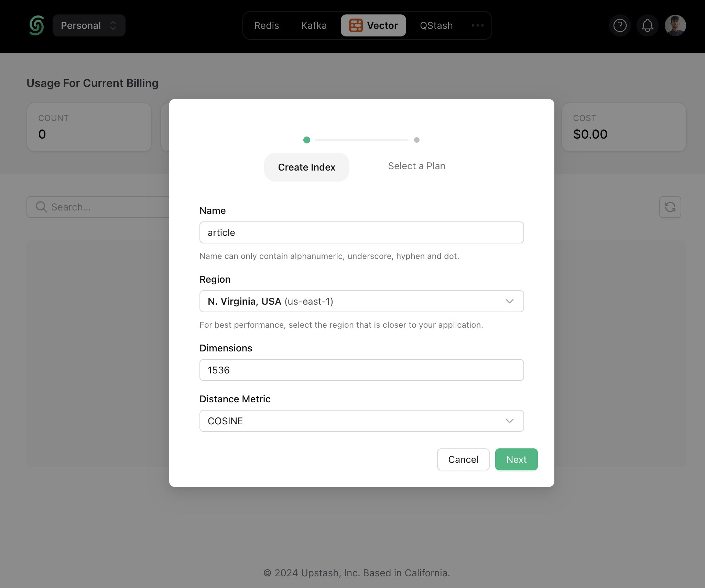Click the active green step dot
Image resolution: width=705 pixels, height=588 pixels.
click(x=307, y=139)
